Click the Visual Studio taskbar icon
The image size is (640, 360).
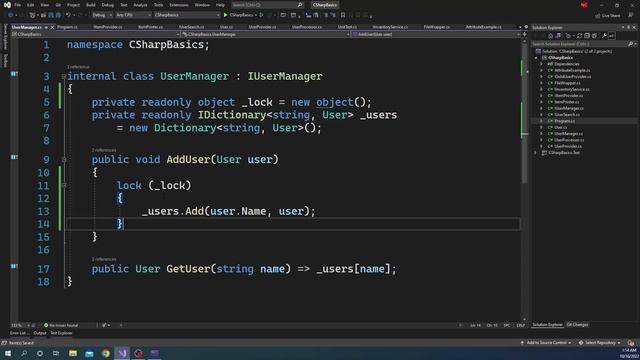[122, 353]
